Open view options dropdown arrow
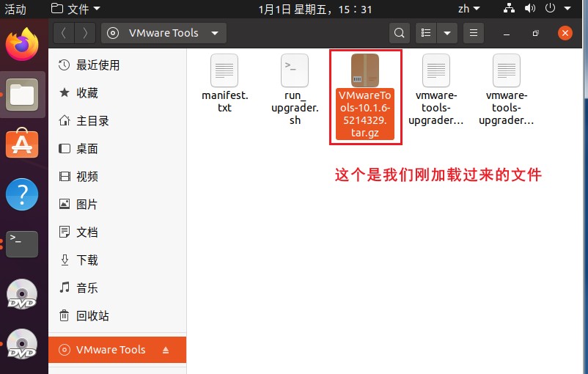This screenshot has height=374, width=588. [447, 34]
